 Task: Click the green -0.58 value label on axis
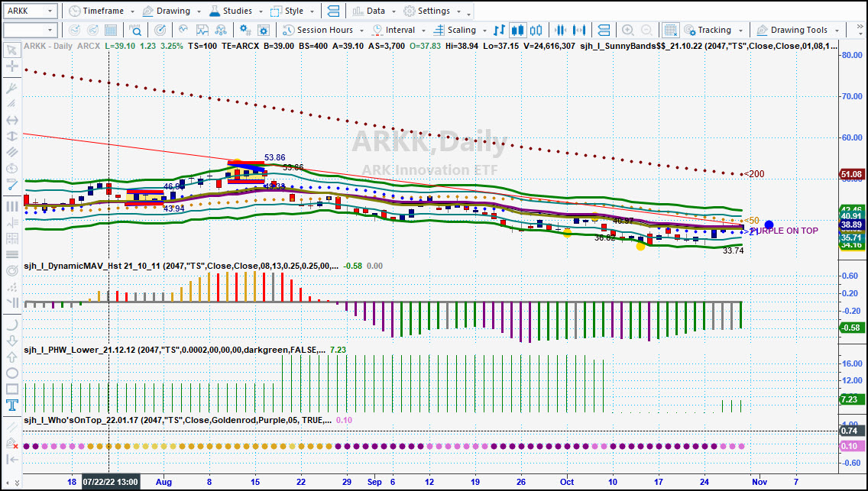point(851,328)
